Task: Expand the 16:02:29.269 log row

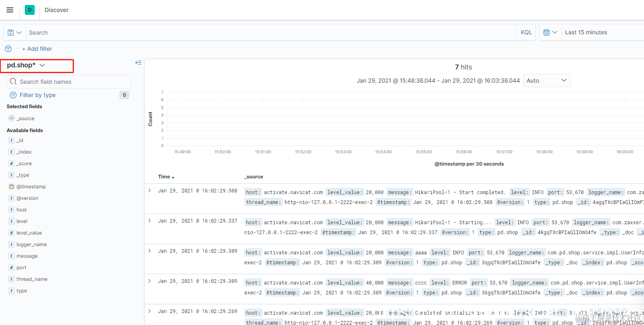Action: pos(150,311)
